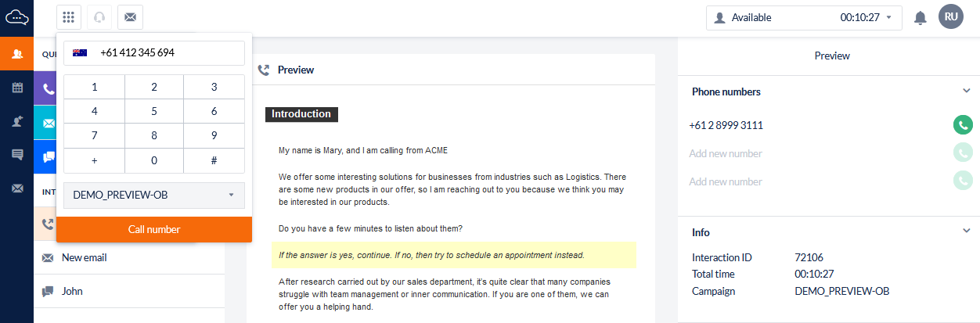Call the +61 2 8999 3111 number
Image resolution: width=980 pixels, height=323 pixels.
point(963,125)
